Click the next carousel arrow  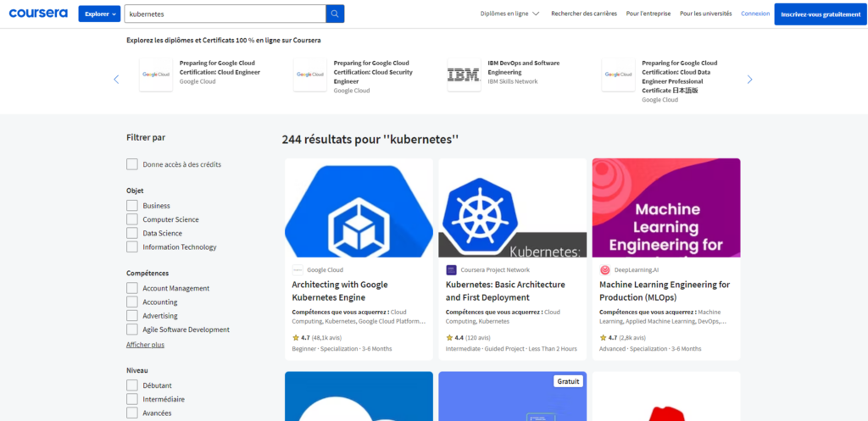tap(749, 79)
